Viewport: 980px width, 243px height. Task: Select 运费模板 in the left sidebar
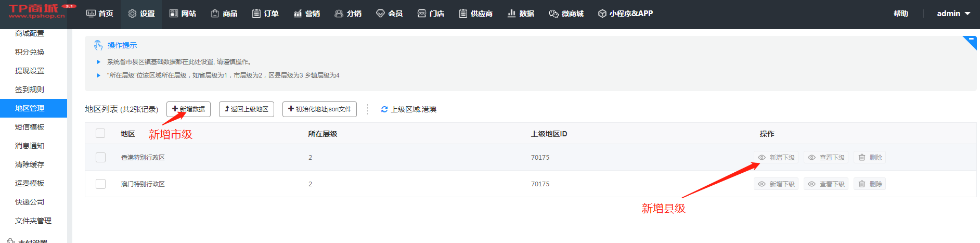tap(30, 183)
